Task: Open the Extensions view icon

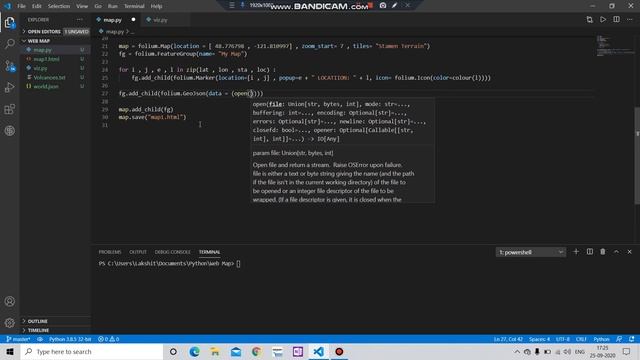Action: point(10,109)
